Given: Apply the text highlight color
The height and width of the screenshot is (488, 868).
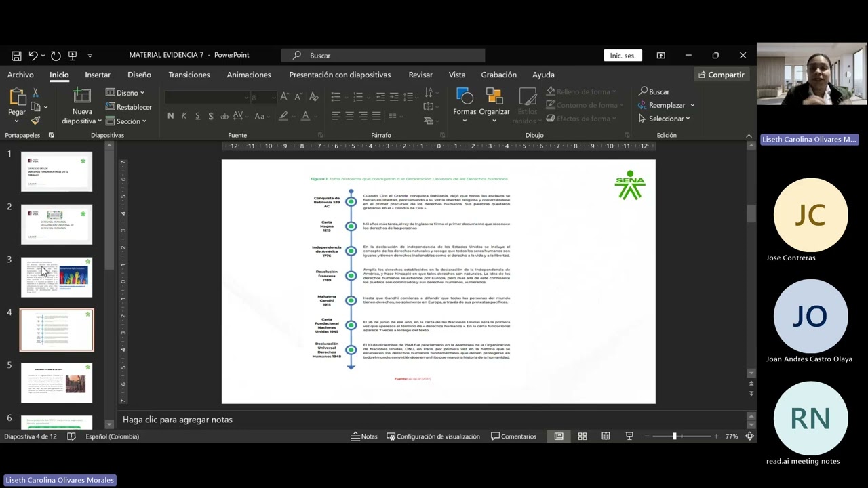Looking at the screenshot, I should 283,116.
